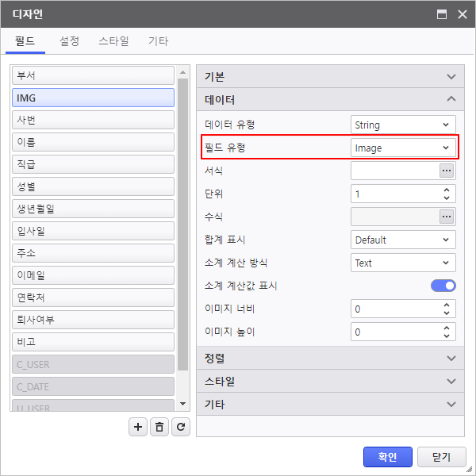Click the add field plus icon
This screenshot has height=476, width=476.
tap(138, 427)
